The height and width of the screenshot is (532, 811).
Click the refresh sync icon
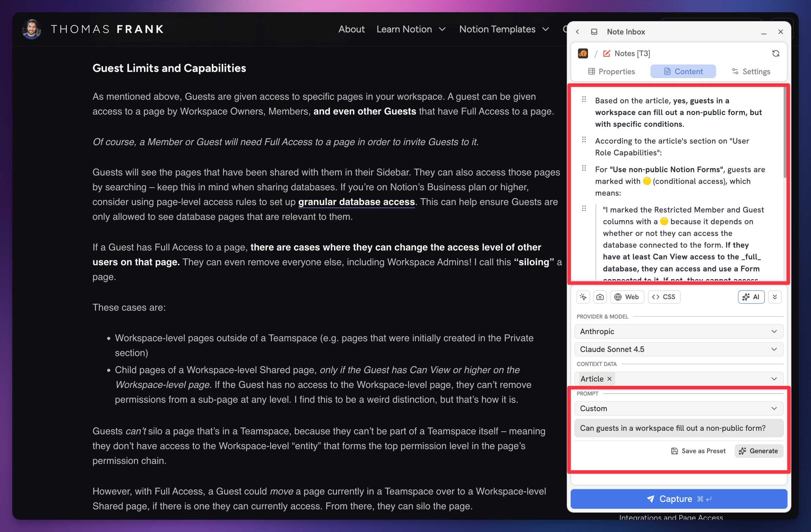coord(776,53)
